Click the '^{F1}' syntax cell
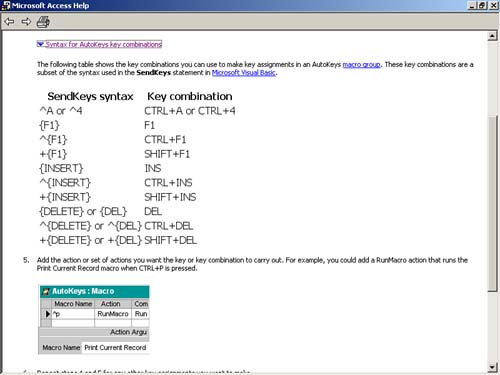 pos(53,139)
